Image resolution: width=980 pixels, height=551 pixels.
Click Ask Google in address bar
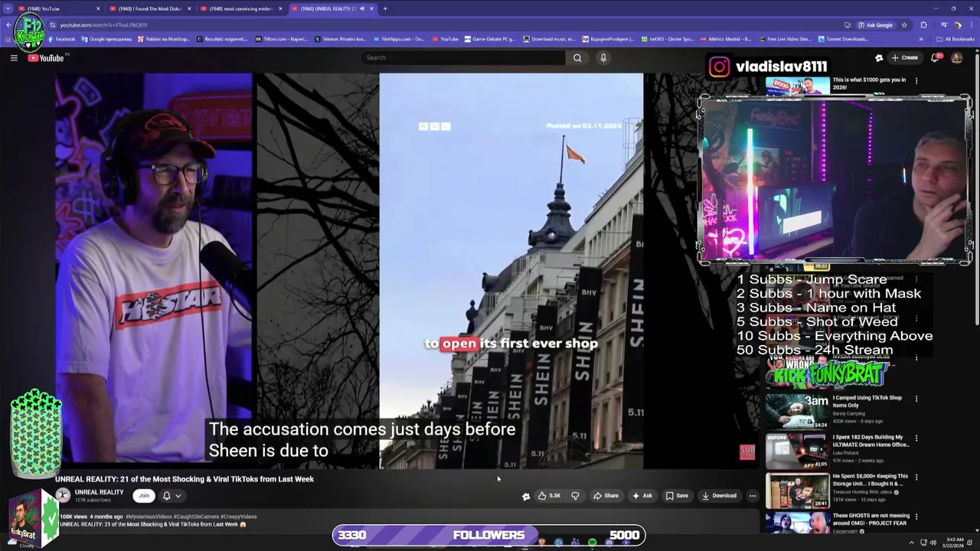(875, 24)
